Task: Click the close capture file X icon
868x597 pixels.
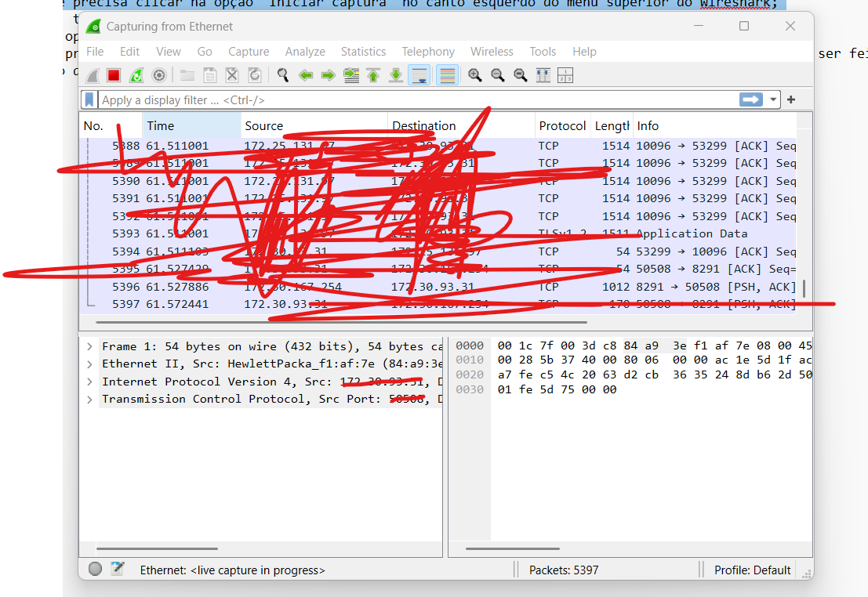Action: pyautogui.click(x=232, y=75)
